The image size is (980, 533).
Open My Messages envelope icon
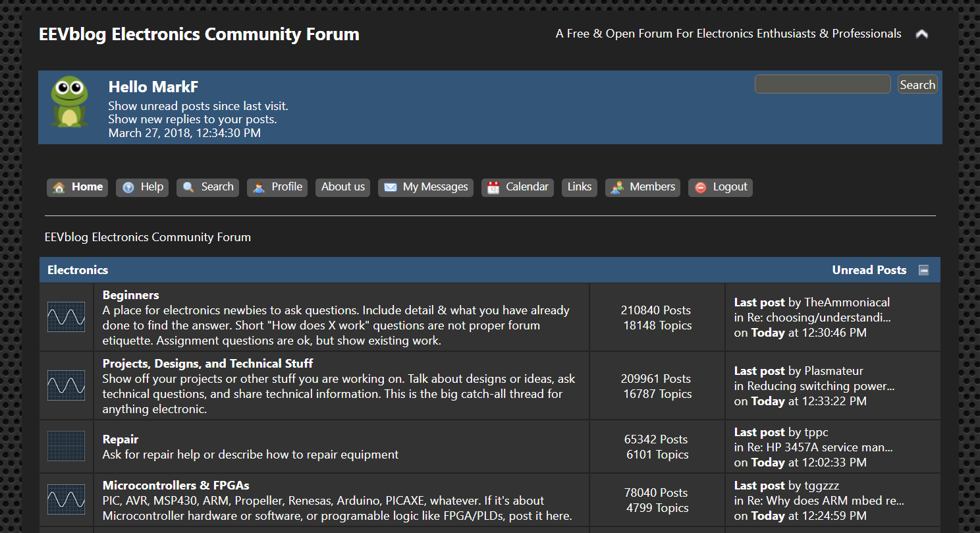coord(389,187)
